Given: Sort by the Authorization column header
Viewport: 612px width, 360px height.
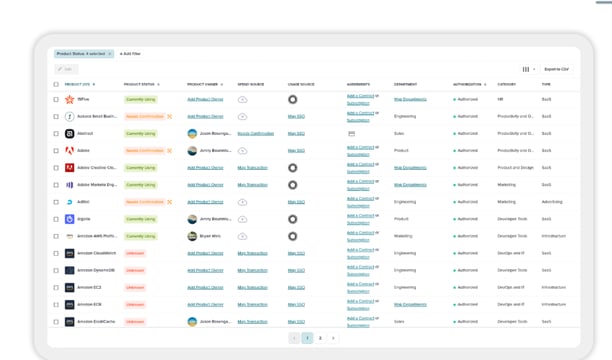Looking at the screenshot, I should (470, 84).
